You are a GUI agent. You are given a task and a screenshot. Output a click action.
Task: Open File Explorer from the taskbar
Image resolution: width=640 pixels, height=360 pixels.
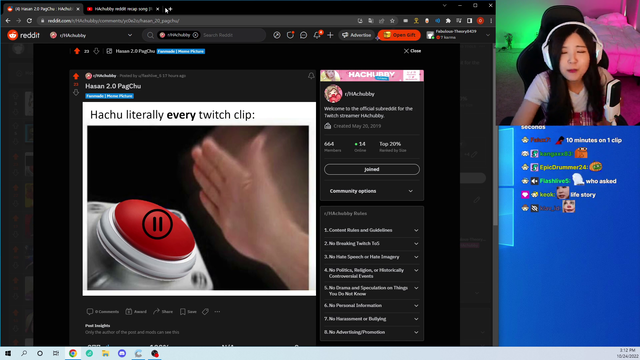[x=105, y=353]
